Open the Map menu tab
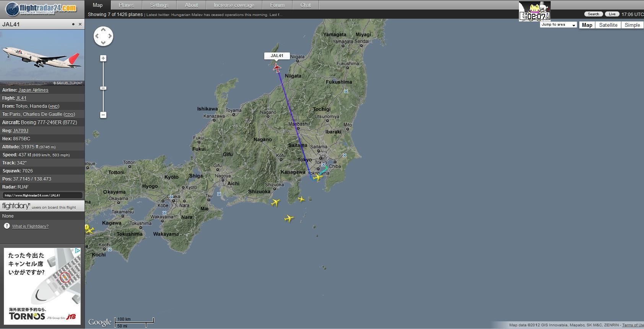 (98, 5)
